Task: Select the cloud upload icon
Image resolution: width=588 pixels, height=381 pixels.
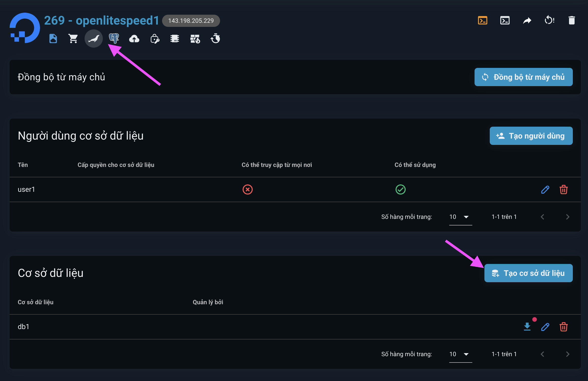Action: pyautogui.click(x=134, y=39)
